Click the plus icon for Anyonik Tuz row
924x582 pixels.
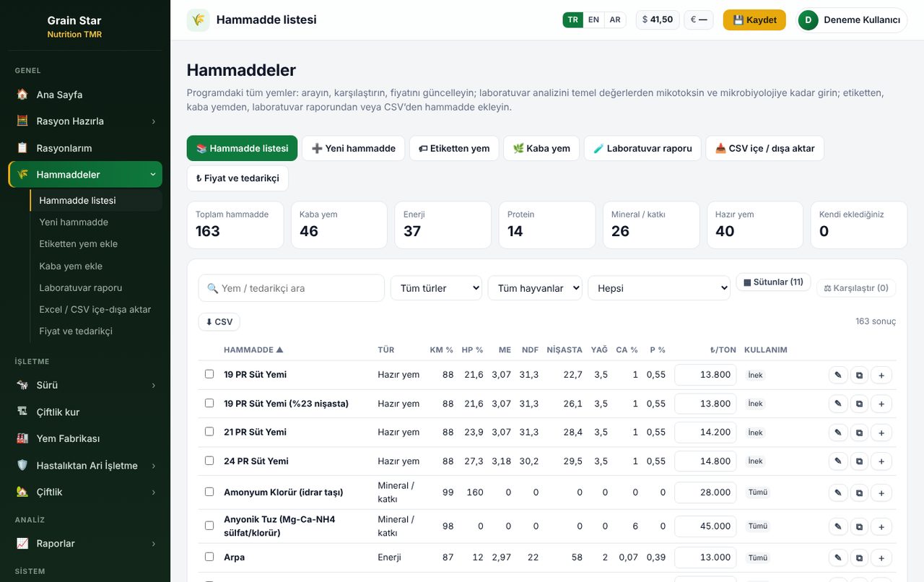881,526
